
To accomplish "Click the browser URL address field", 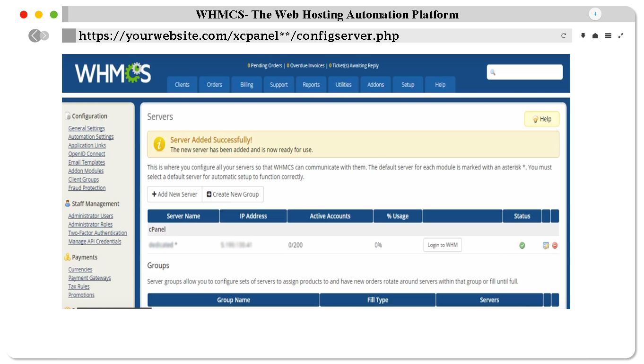I will point(317,36).
